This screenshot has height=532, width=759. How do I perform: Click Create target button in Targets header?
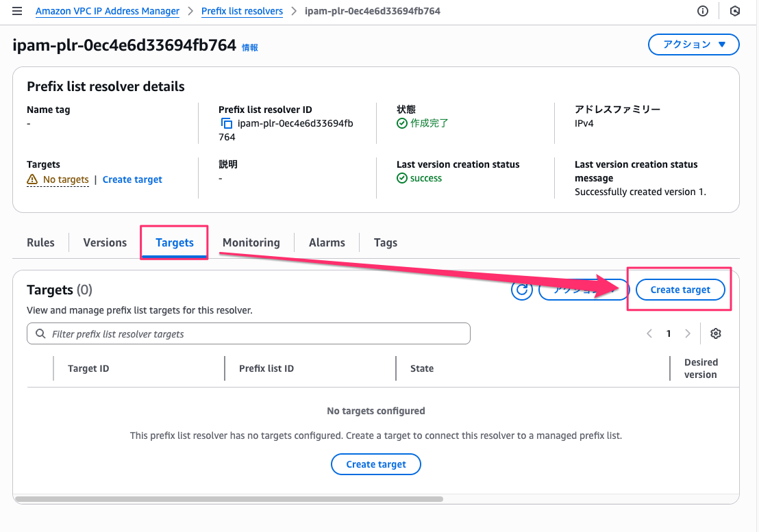680,290
